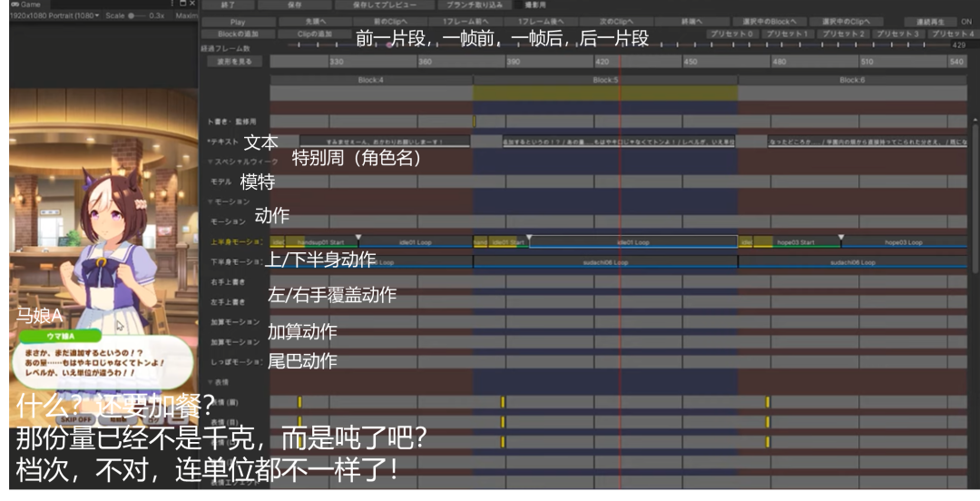Click the ウマ娘A name tag in game view
The image size is (980, 501).
tap(60, 336)
